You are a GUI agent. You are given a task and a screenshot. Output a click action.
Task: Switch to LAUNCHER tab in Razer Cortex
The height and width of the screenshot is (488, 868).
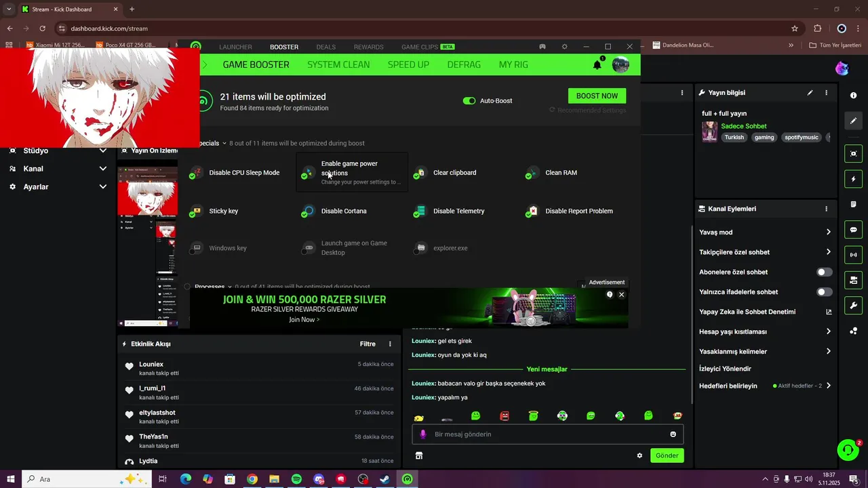pyautogui.click(x=235, y=47)
